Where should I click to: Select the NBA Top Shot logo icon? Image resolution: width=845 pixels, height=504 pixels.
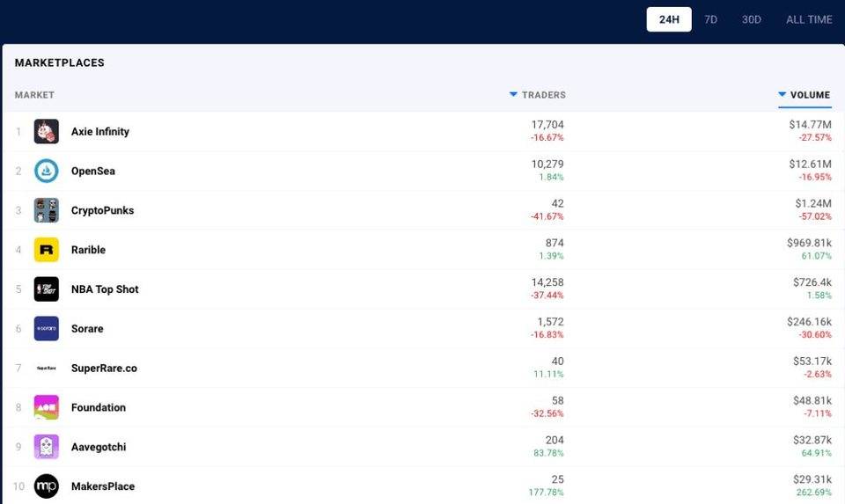(x=47, y=289)
